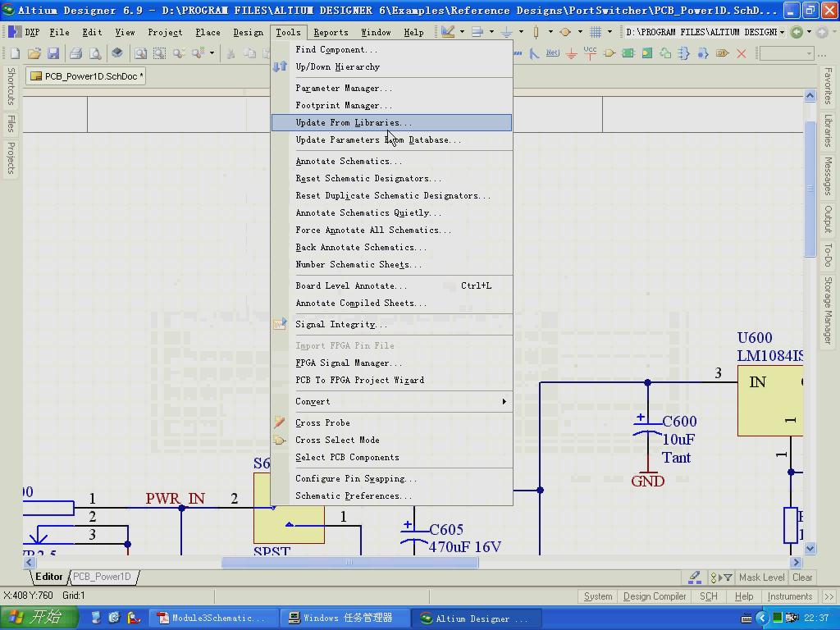Screen dimensions: 840x630
Task: Click the Windows Start button
Action: (x=39, y=618)
